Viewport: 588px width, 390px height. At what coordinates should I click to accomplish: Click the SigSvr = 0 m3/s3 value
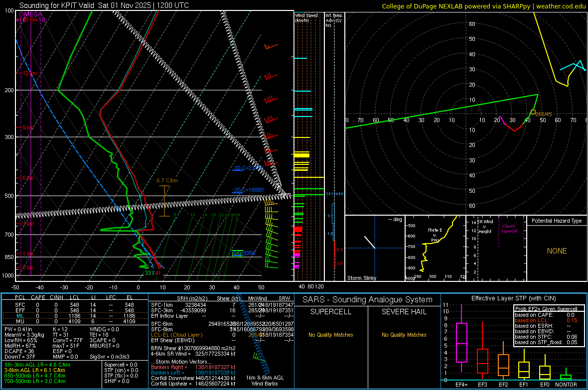coord(110,357)
